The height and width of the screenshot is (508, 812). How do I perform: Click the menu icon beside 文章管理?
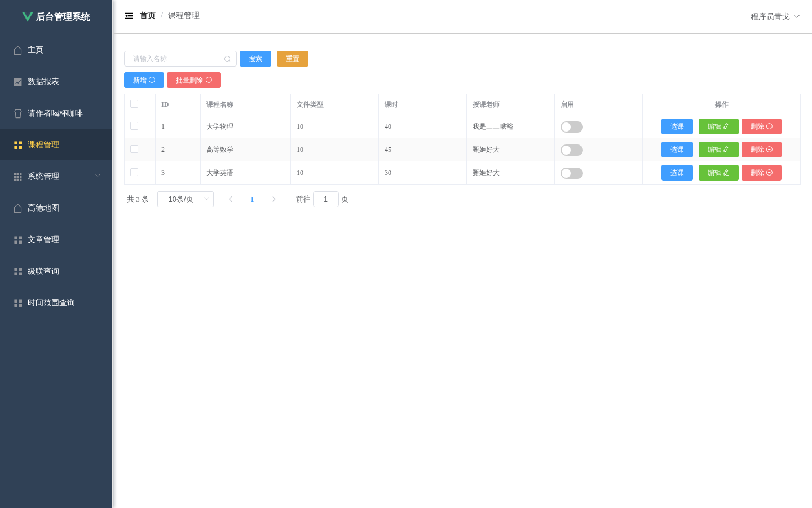(x=18, y=240)
